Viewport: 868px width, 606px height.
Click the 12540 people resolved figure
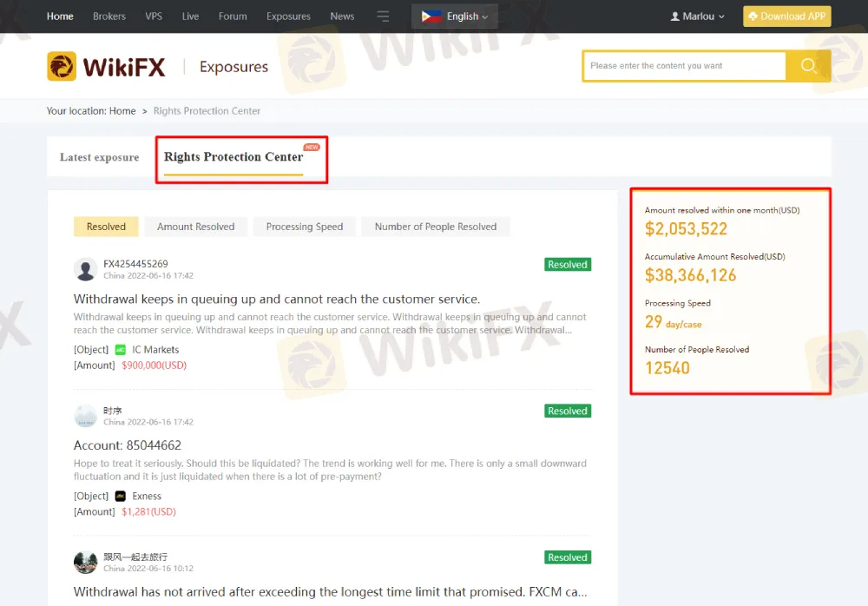click(667, 368)
